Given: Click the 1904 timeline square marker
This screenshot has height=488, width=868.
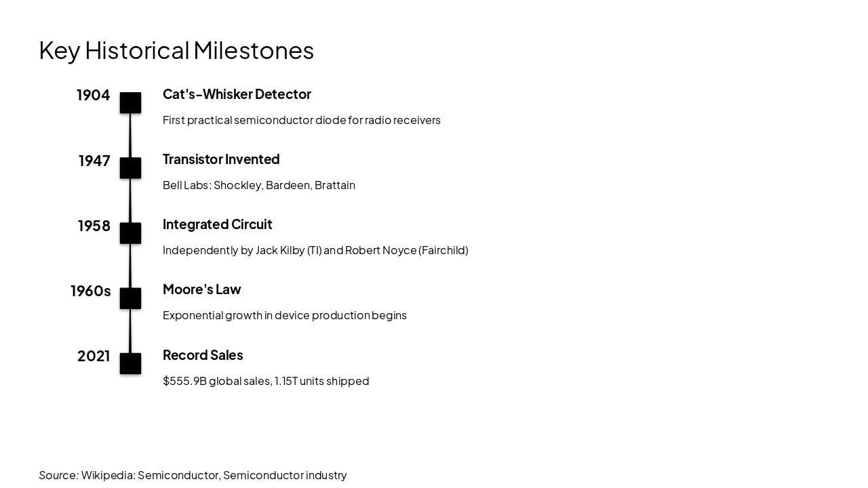Looking at the screenshot, I should 130,103.
